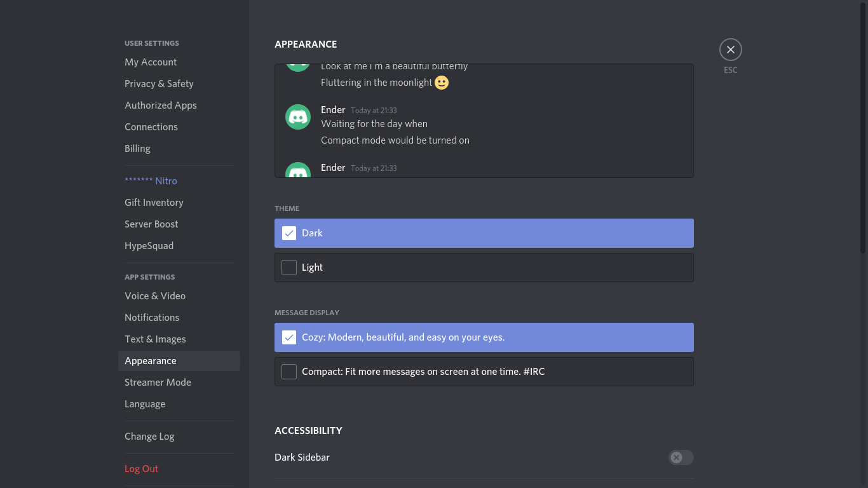
Task: Click the username Ender above 'Waiting for the day'
Action: pos(333,110)
